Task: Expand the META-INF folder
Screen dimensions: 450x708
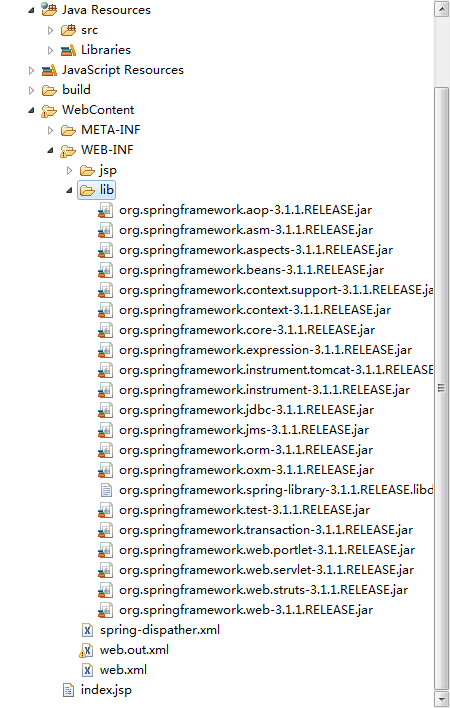Action: 50,130
